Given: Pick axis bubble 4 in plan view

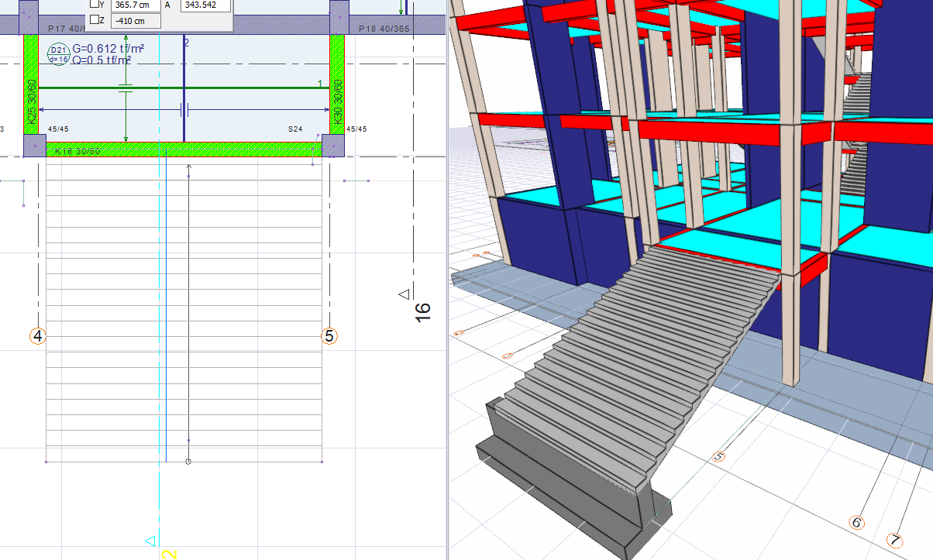Looking at the screenshot, I should coord(38,336).
